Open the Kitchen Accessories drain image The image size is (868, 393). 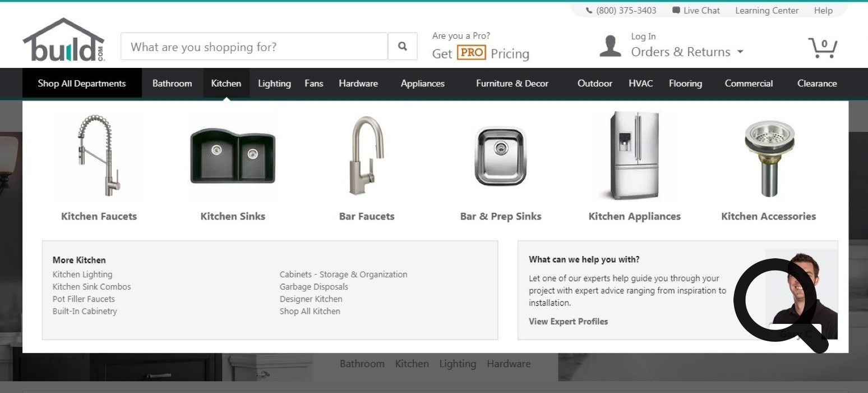click(x=768, y=156)
